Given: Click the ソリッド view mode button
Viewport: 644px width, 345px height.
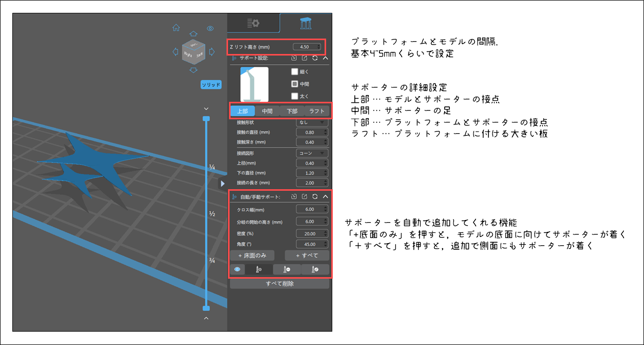Looking at the screenshot, I should click(x=211, y=85).
